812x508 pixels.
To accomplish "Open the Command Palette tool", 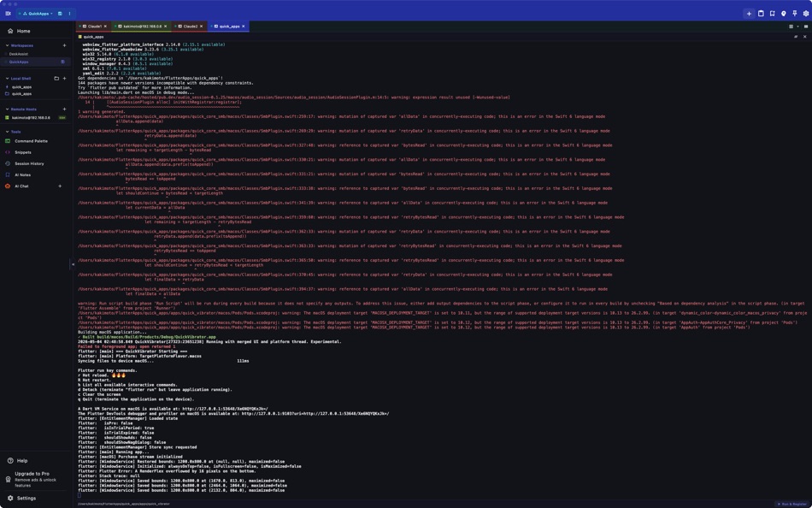I will 35,141.
